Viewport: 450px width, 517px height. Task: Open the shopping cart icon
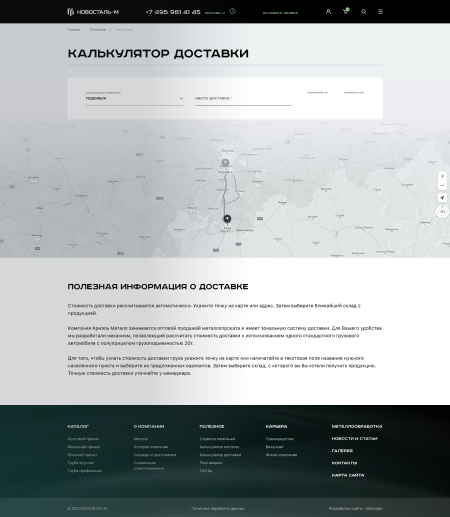click(x=345, y=11)
